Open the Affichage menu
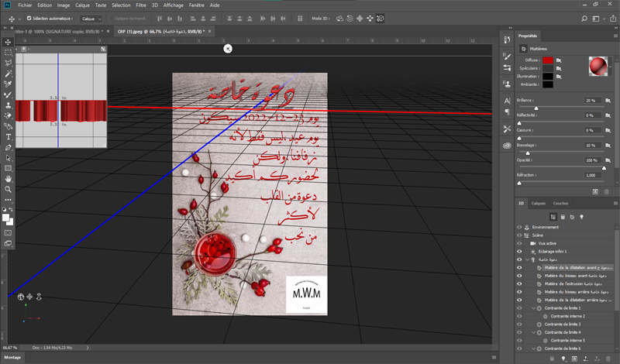Viewport: 620px width, 364px height. pos(173,5)
